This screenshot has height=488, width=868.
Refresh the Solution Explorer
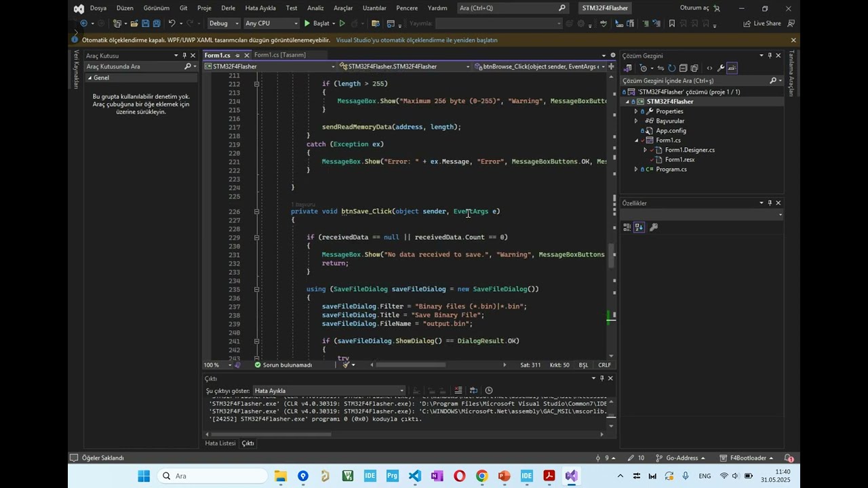click(671, 68)
